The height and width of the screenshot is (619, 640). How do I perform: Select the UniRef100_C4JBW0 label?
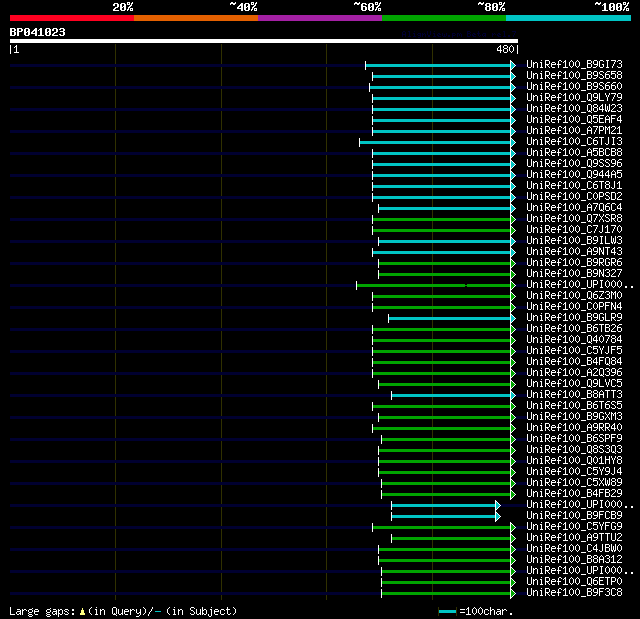coord(574,549)
